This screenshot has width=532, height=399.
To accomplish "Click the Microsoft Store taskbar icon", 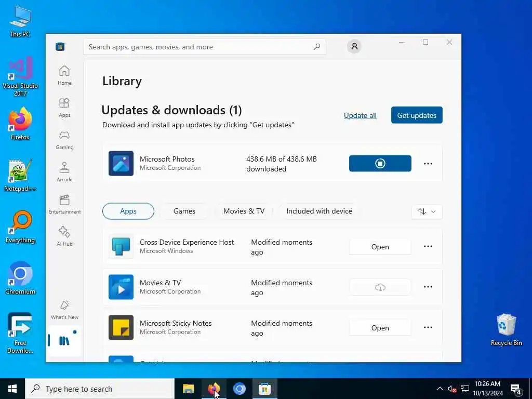I will [264, 389].
